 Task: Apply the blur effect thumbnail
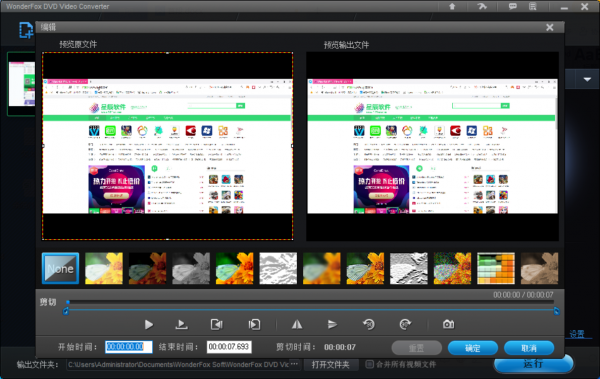pyautogui.click(x=322, y=268)
